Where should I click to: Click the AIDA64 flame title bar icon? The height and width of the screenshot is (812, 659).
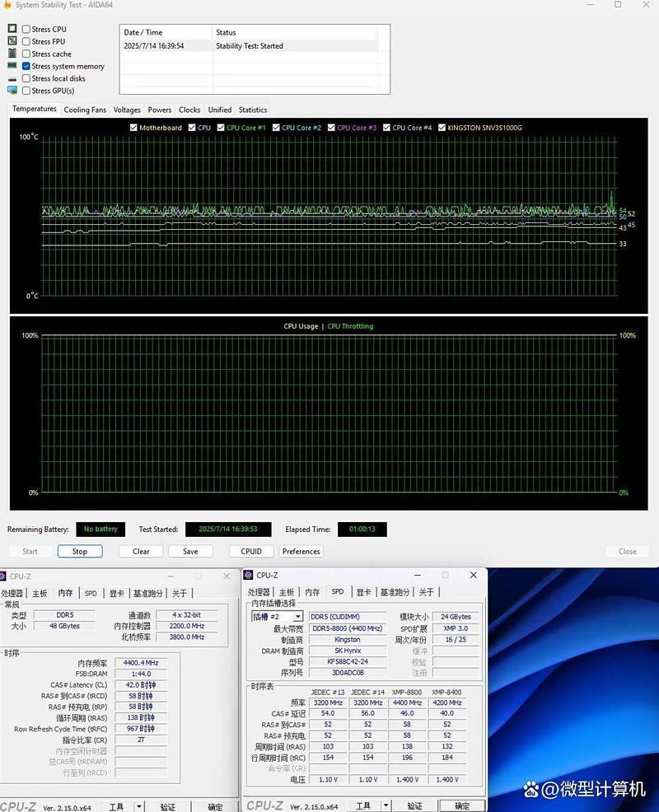pyautogui.click(x=7, y=5)
